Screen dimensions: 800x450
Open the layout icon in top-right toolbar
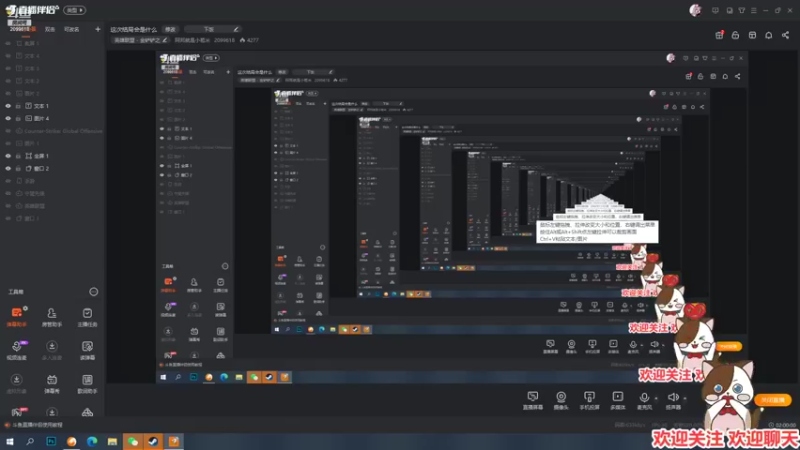click(x=752, y=35)
